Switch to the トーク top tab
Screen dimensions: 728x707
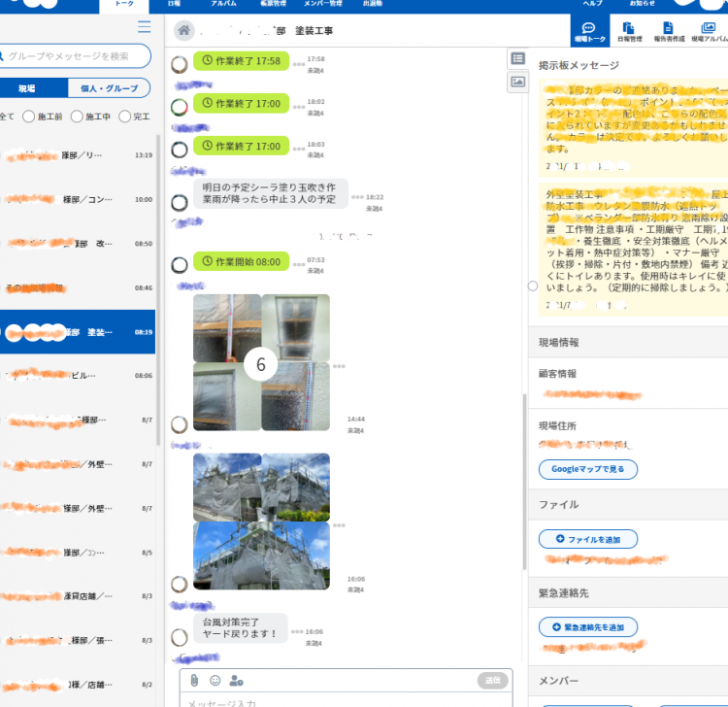(124, 5)
